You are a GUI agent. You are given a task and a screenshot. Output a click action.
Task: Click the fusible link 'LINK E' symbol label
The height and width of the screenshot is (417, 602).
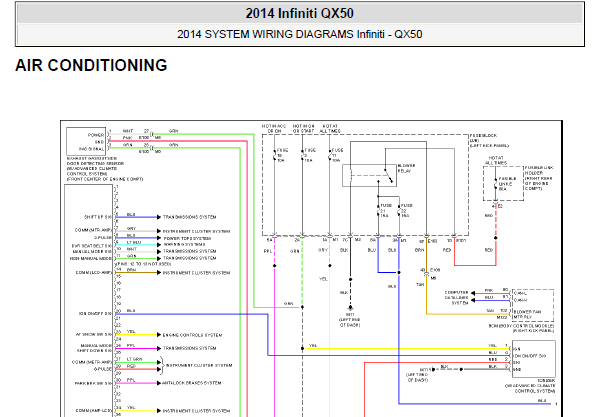[x=508, y=184]
